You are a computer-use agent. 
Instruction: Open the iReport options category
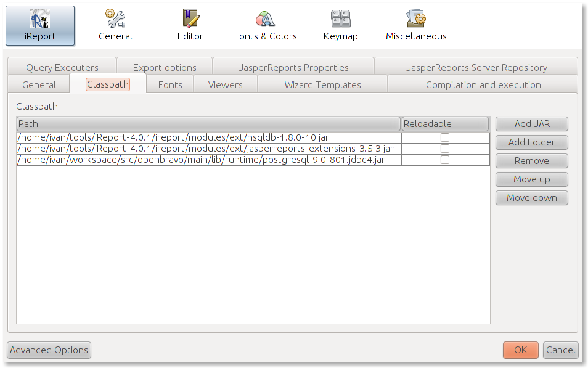point(40,26)
